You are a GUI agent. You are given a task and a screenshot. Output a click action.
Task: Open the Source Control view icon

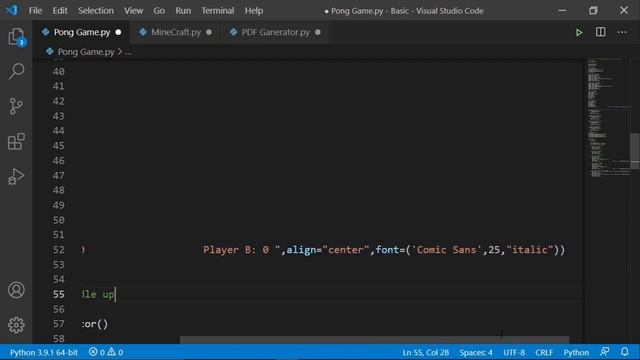16,106
